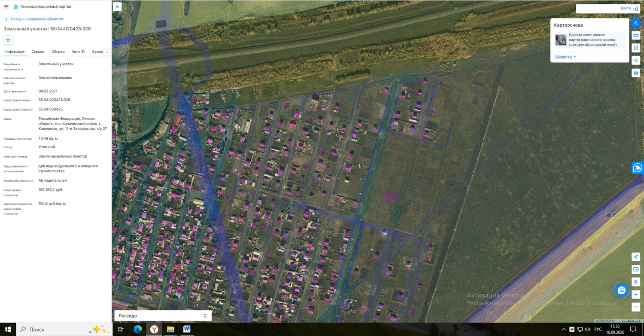The height and width of the screenshot is (336, 644).
Task: Open Yandex Browser in the taskbar
Action: pos(154,329)
